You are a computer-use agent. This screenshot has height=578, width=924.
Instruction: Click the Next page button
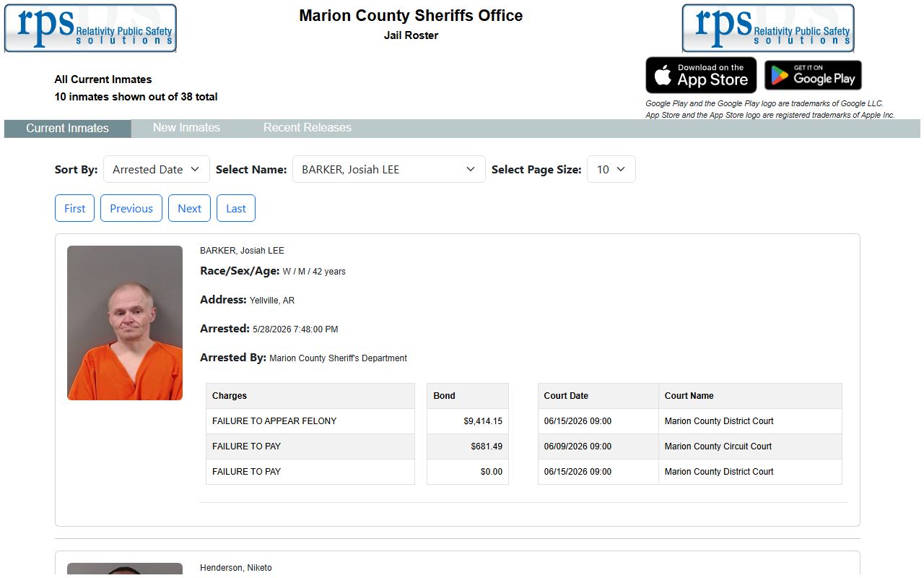pos(189,208)
